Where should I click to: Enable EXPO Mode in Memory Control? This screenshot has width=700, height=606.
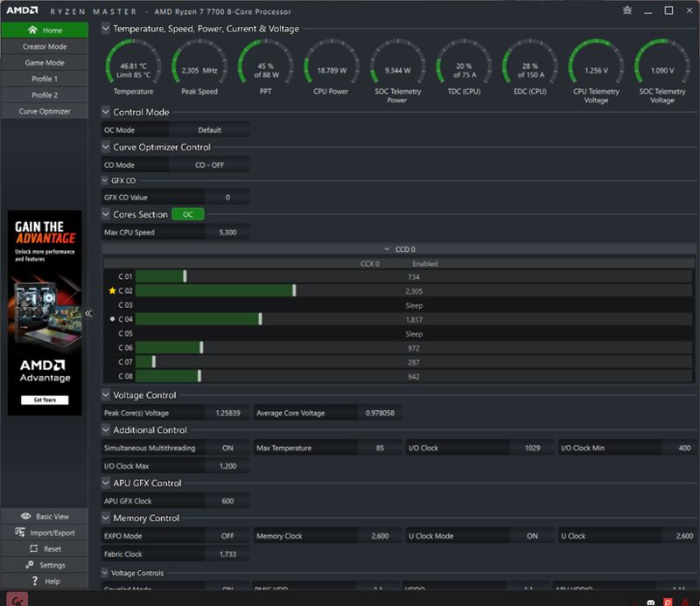pos(227,535)
